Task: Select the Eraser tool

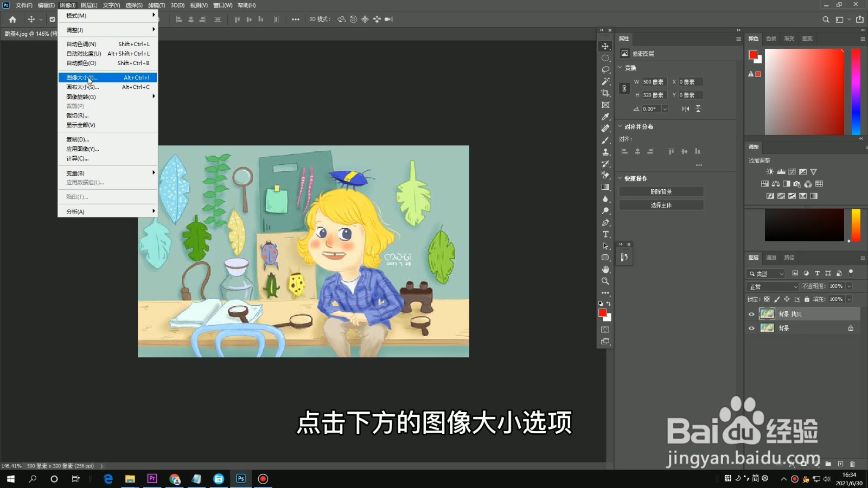Action: click(x=605, y=176)
